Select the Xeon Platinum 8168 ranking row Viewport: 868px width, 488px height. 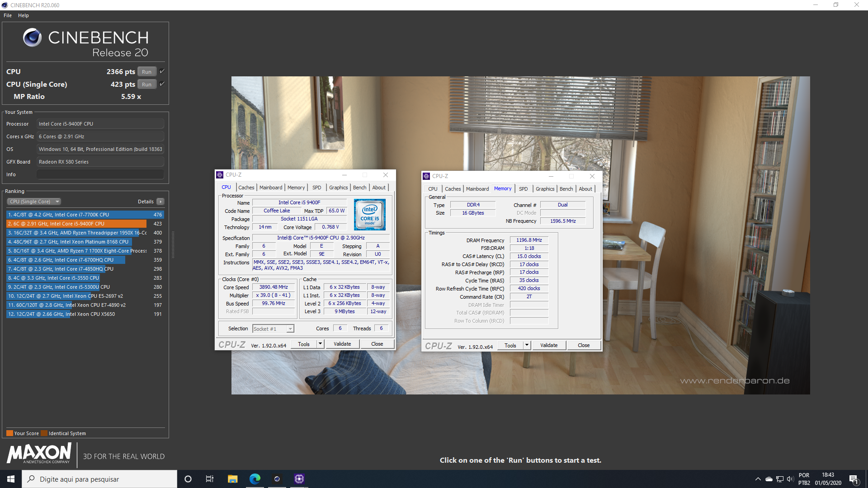[85, 242]
